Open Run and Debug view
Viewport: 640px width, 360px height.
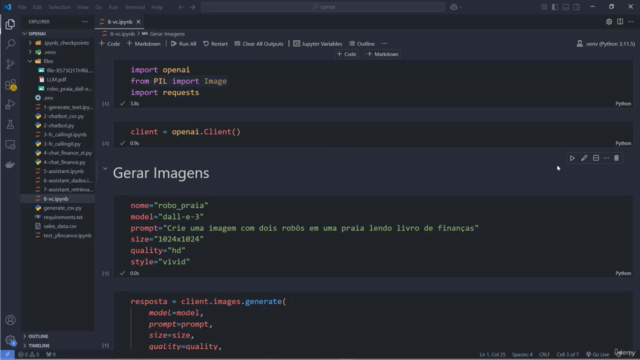(10, 104)
